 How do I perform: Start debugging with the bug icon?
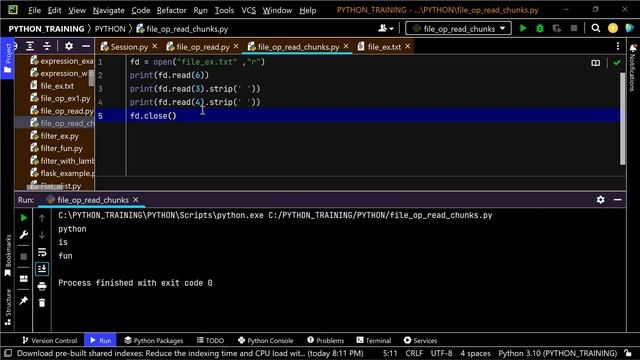pos(540,28)
